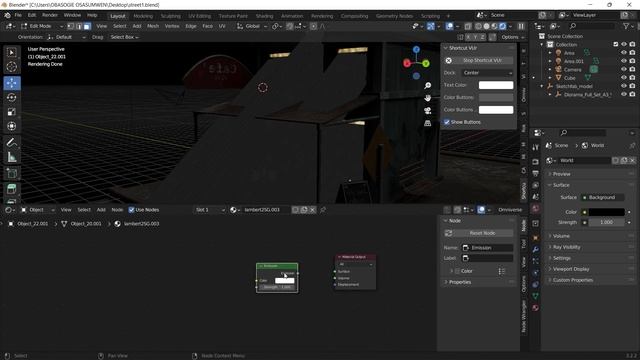Open the viewport Options button
640x360 pixels.
tap(512, 37)
